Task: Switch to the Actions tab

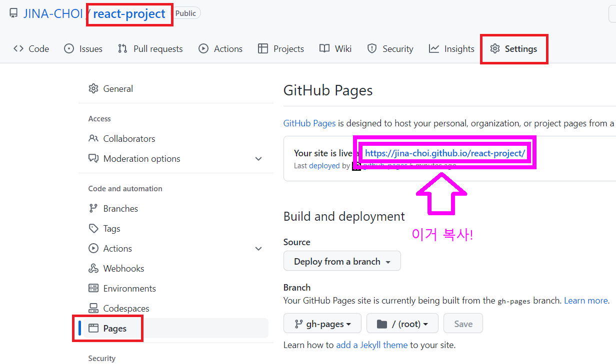Action: (220, 48)
